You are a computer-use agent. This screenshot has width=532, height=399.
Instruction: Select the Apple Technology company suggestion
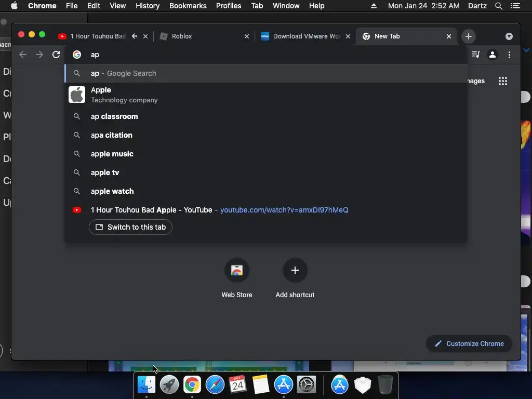pos(266,95)
